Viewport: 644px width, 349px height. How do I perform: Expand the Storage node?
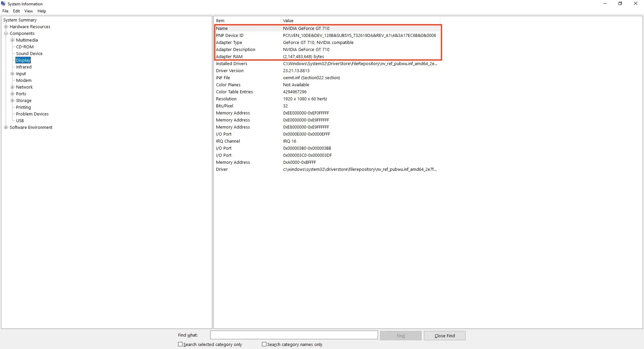(x=12, y=101)
